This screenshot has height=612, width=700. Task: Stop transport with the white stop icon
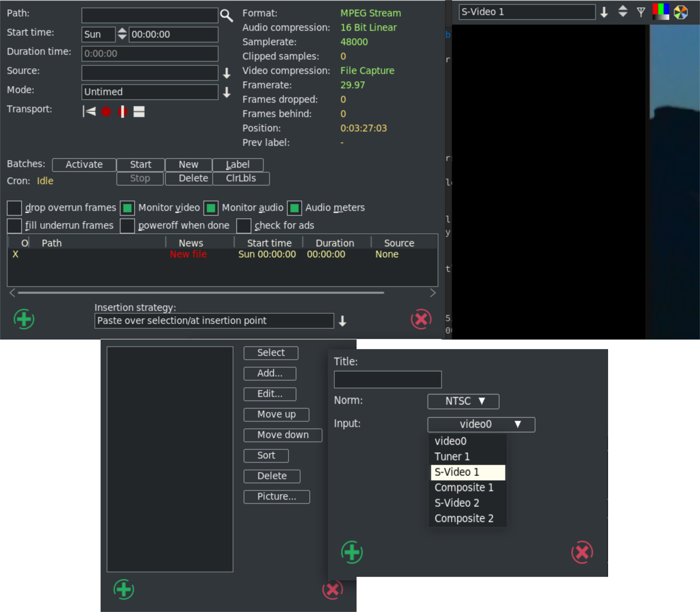coord(139,112)
